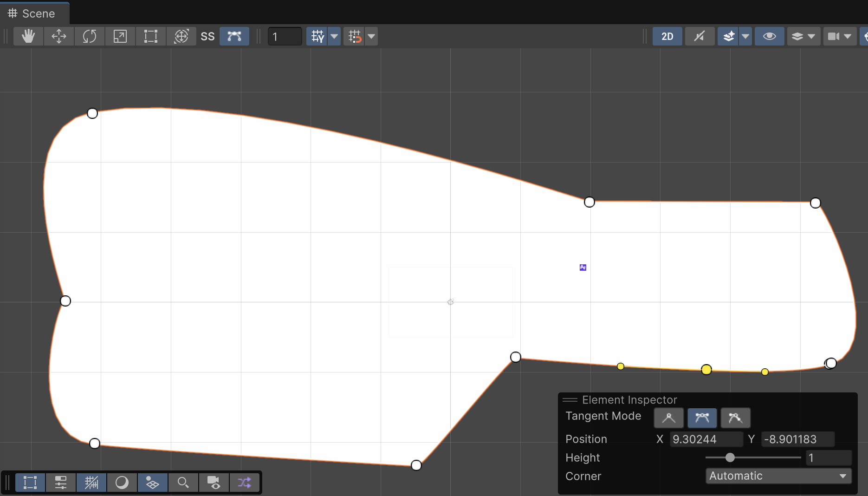Image resolution: width=868 pixels, height=496 pixels.
Task: Select the Move tool
Action: click(x=59, y=36)
